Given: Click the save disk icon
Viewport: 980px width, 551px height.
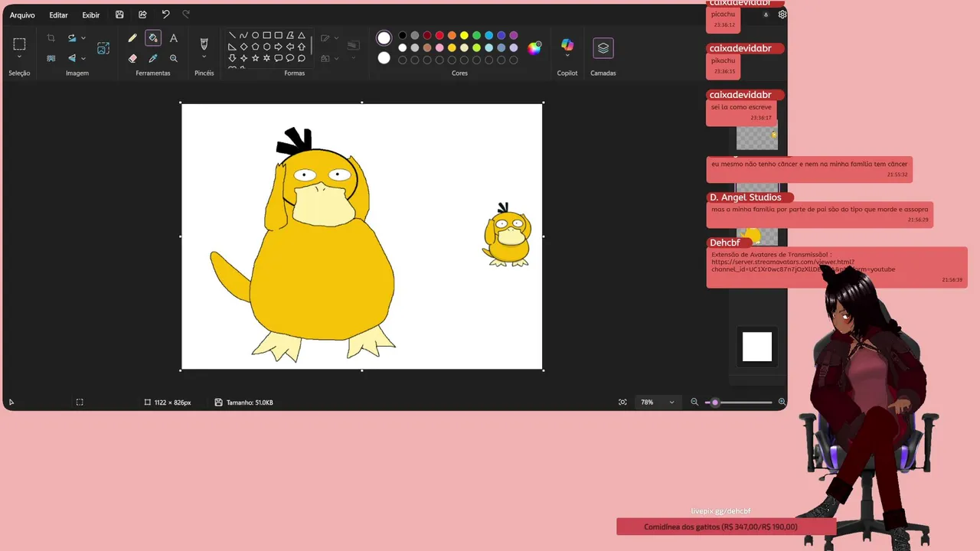Looking at the screenshot, I should tap(119, 15).
